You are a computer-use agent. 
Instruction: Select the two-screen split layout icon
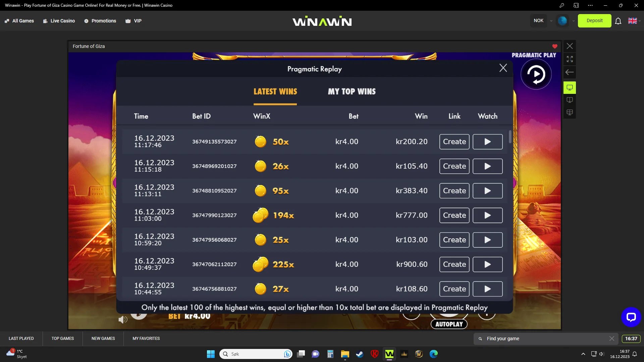[x=570, y=100]
